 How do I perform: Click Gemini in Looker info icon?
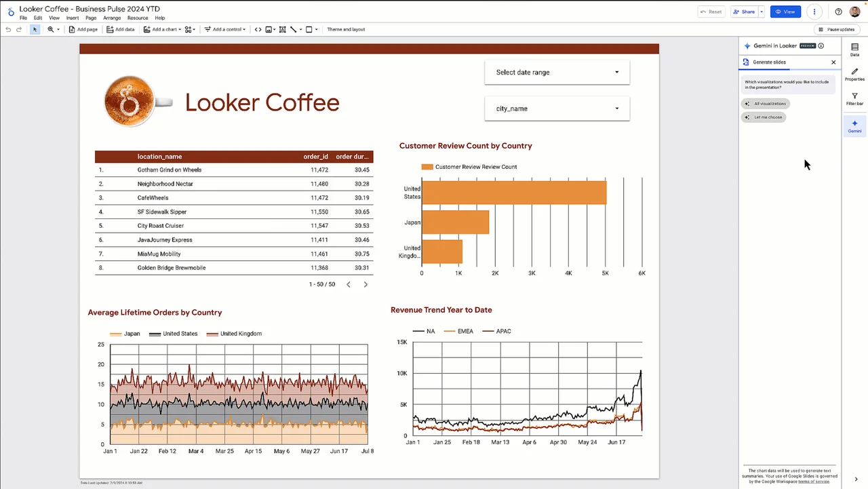coord(821,46)
